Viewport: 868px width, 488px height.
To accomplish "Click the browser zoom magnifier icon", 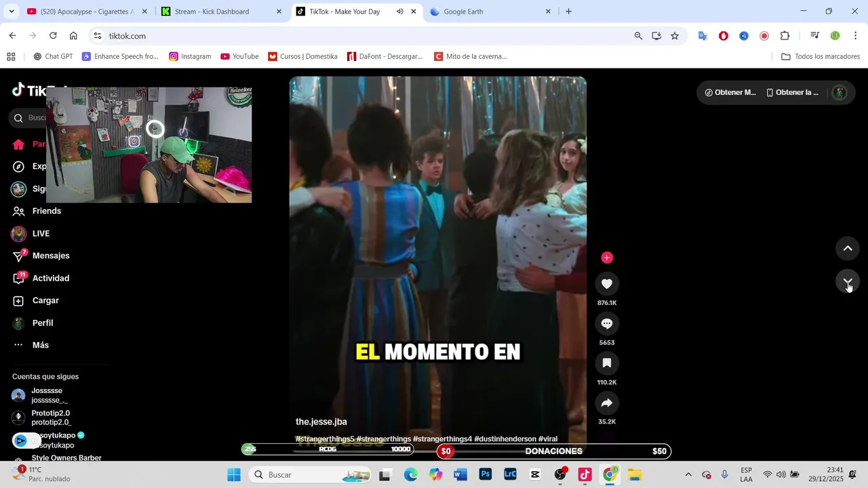I will tap(638, 36).
